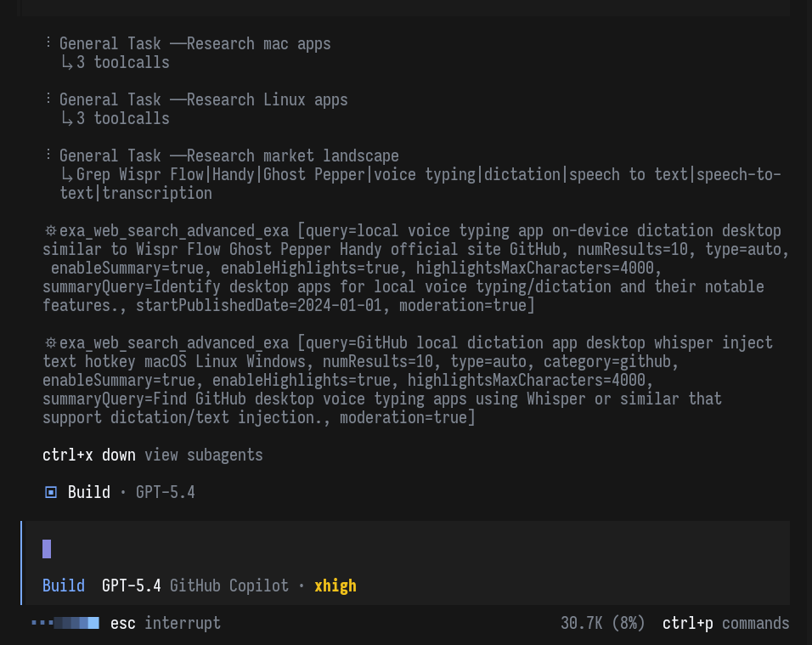
Task: Click the gear icon on the second exa_web_search toolcall
Action: (49, 342)
